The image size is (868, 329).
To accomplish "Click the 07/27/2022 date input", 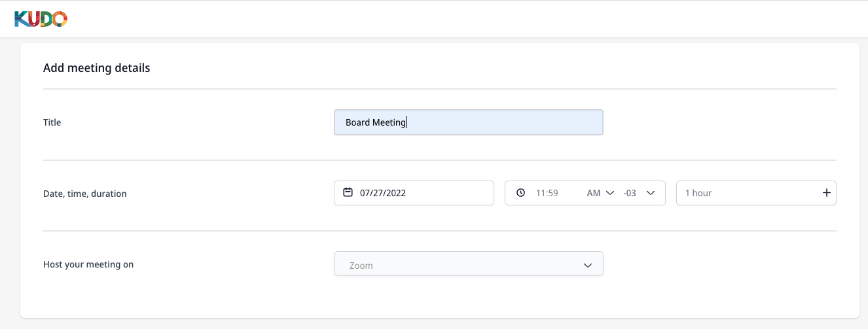I will tap(414, 193).
